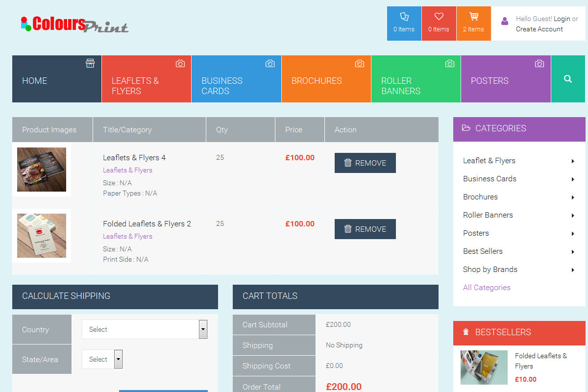588x392 pixels.
Task: Remove Leaflets & Flyers 4 from cart
Action: (365, 163)
